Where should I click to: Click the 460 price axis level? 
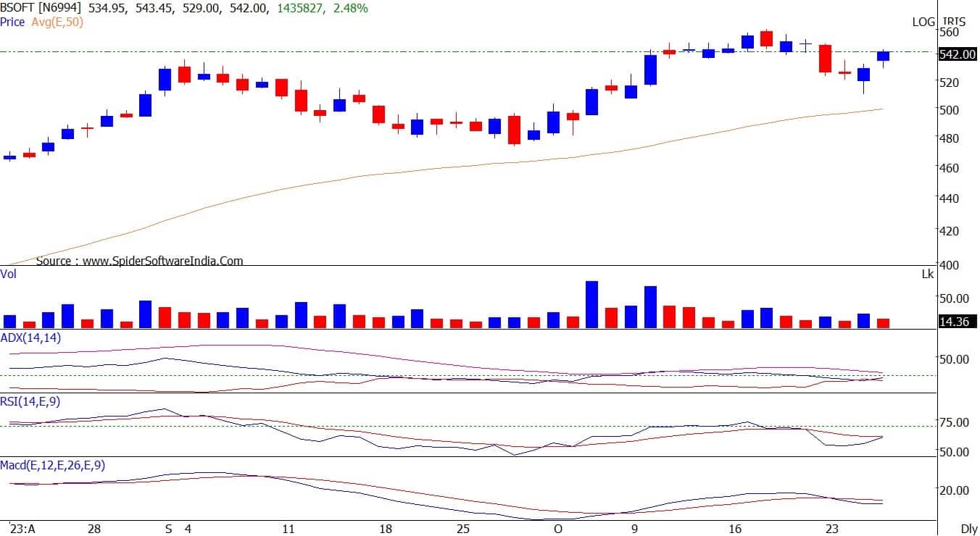[950, 168]
